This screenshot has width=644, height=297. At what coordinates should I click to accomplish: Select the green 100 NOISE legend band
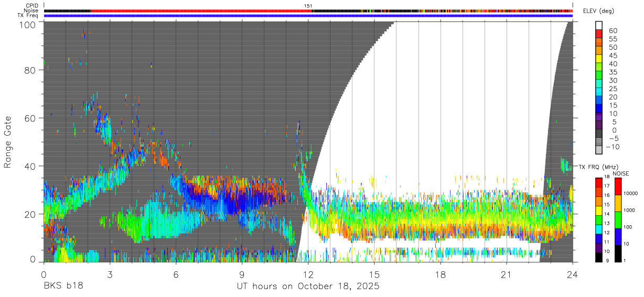617,220
